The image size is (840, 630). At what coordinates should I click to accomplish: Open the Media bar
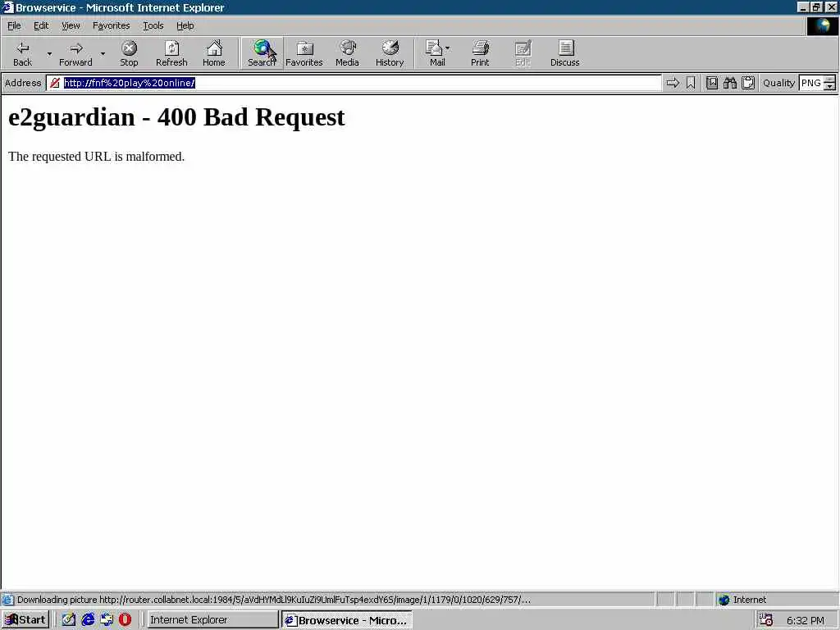click(x=347, y=53)
